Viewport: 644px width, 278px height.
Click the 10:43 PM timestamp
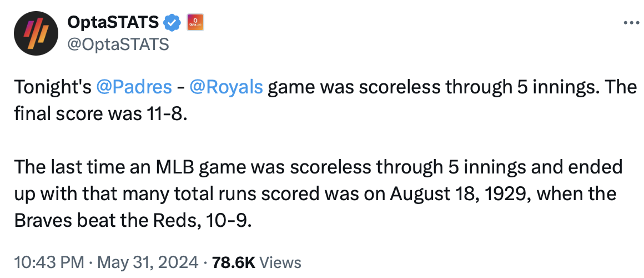48,262
